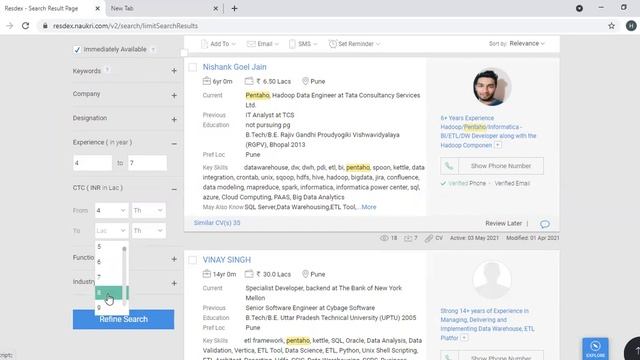The image size is (640, 360).
Task: Expand the Designation filter section
Action: pyautogui.click(x=174, y=119)
